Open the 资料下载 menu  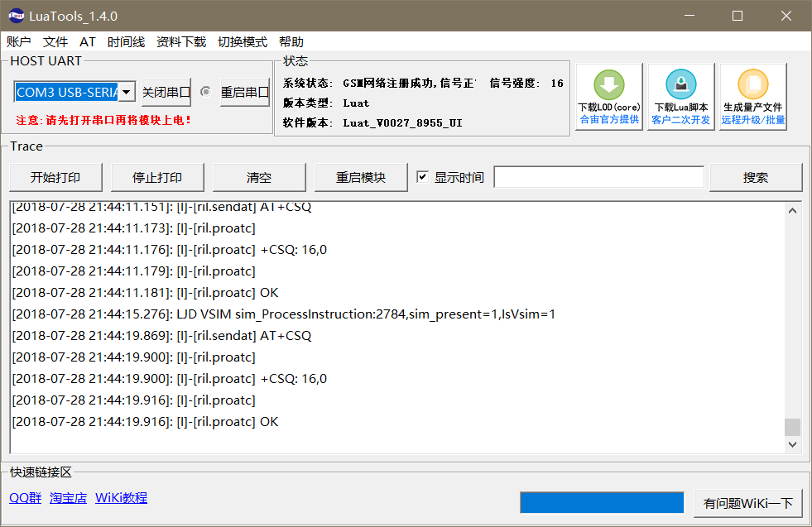click(x=181, y=42)
